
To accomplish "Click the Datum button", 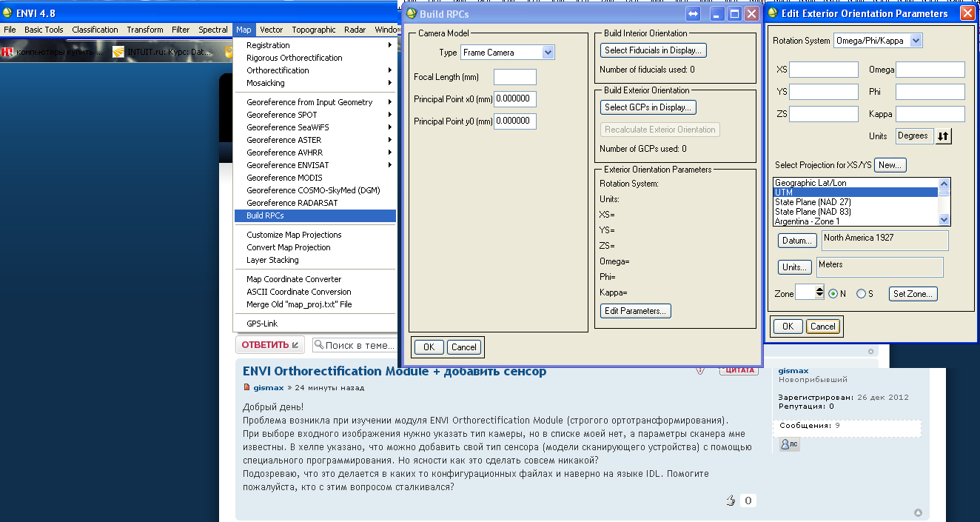I will [x=797, y=241].
